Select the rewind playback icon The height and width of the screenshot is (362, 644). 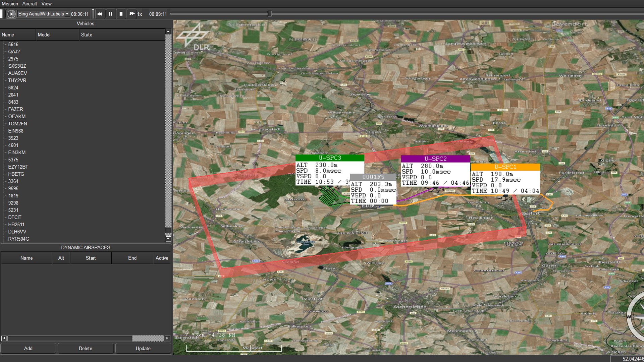[x=100, y=14]
